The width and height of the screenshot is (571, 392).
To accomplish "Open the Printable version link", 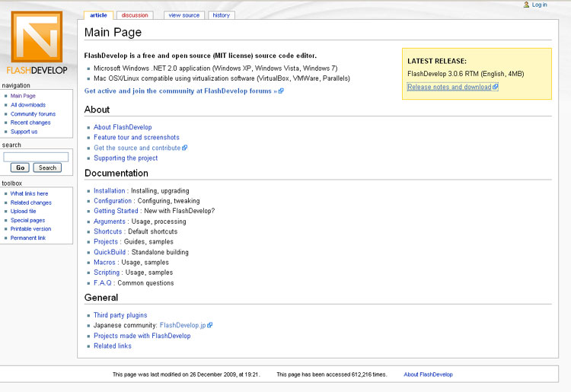I will coord(30,229).
